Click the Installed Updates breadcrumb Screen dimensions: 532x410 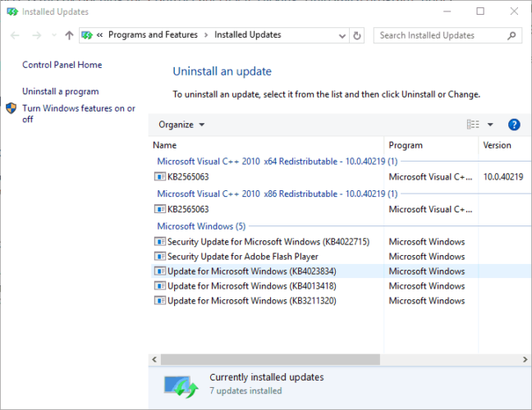(x=248, y=35)
